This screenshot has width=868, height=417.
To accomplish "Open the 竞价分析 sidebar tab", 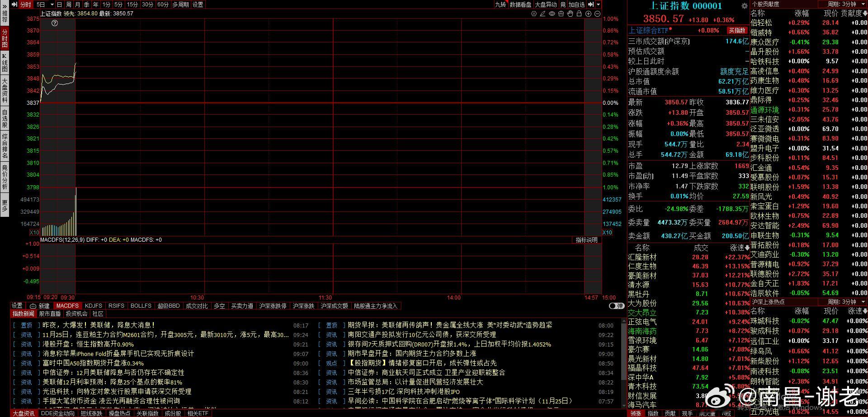I will click(5, 178).
